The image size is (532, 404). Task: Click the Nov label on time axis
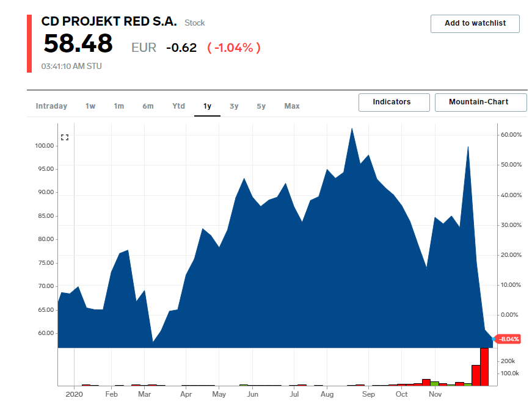(435, 394)
